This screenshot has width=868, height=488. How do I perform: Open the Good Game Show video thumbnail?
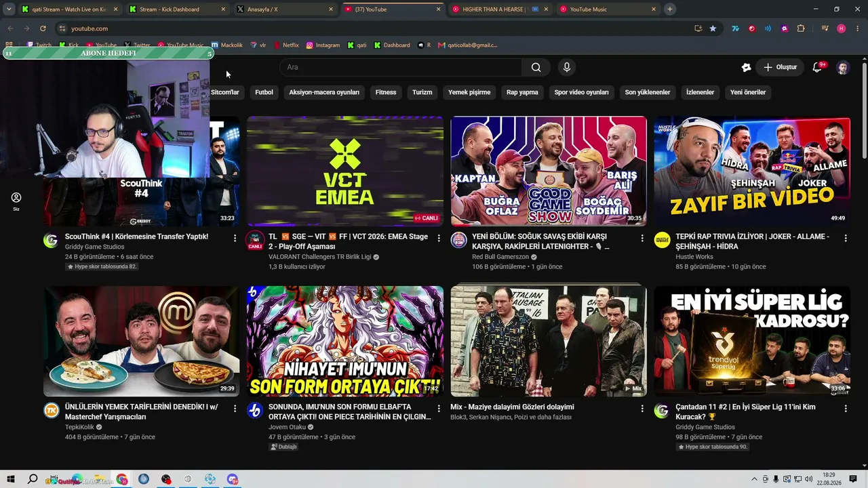click(549, 171)
